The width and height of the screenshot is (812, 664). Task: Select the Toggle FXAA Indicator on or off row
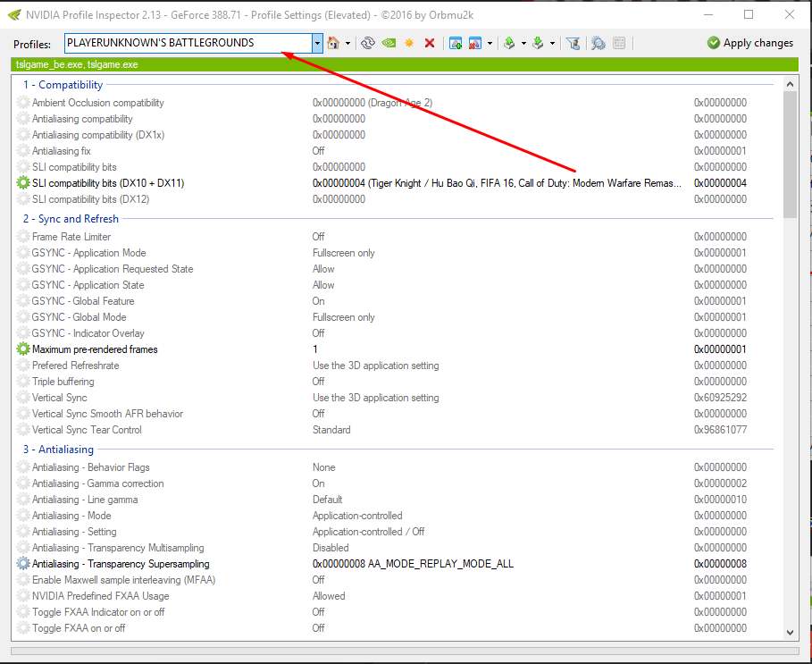(x=395, y=611)
